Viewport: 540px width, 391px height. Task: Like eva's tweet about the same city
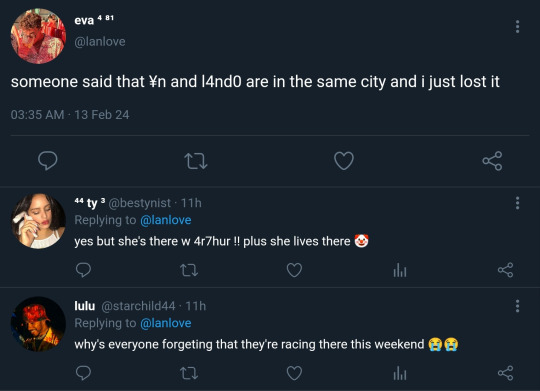344,161
